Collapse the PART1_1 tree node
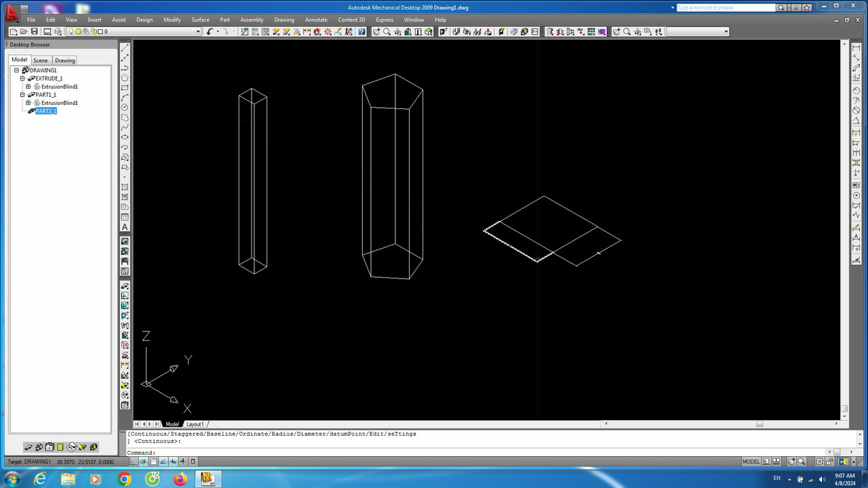The image size is (868, 488). (x=22, y=95)
